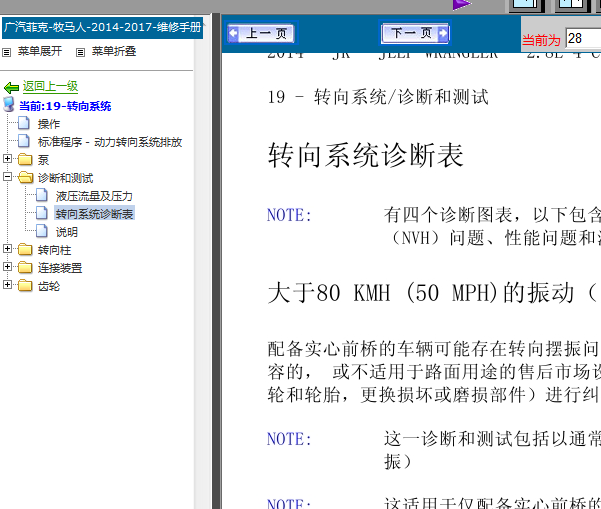The width and height of the screenshot is (601, 509).
Task: Expand all menus with 菜单展开
Action: (x=40, y=51)
